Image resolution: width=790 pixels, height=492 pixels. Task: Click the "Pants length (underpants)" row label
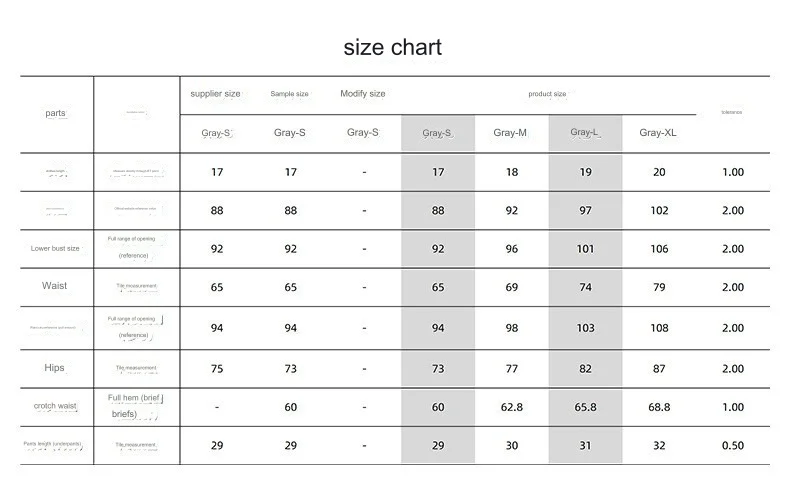55,444
